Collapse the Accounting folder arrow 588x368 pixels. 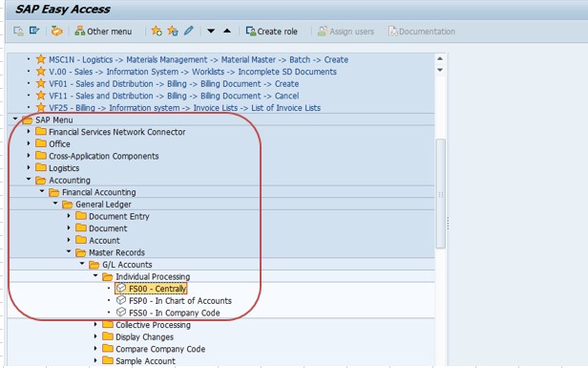click(29, 179)
